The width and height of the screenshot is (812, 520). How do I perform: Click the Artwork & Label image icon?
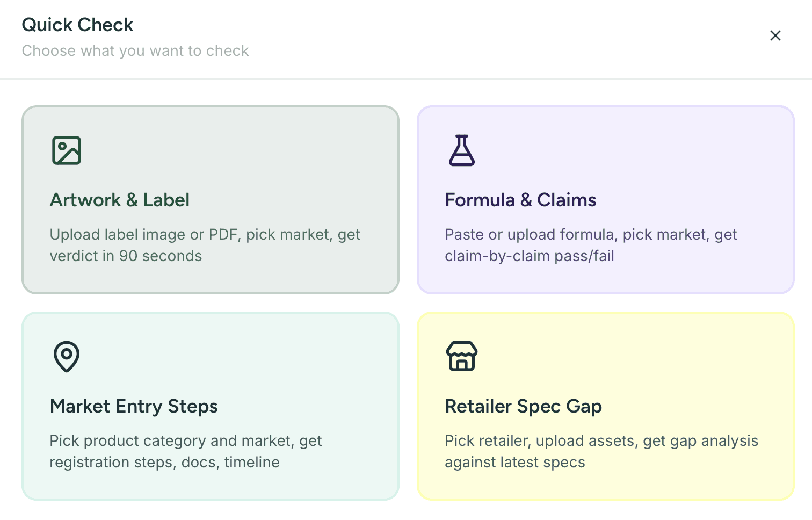point(67,150)
